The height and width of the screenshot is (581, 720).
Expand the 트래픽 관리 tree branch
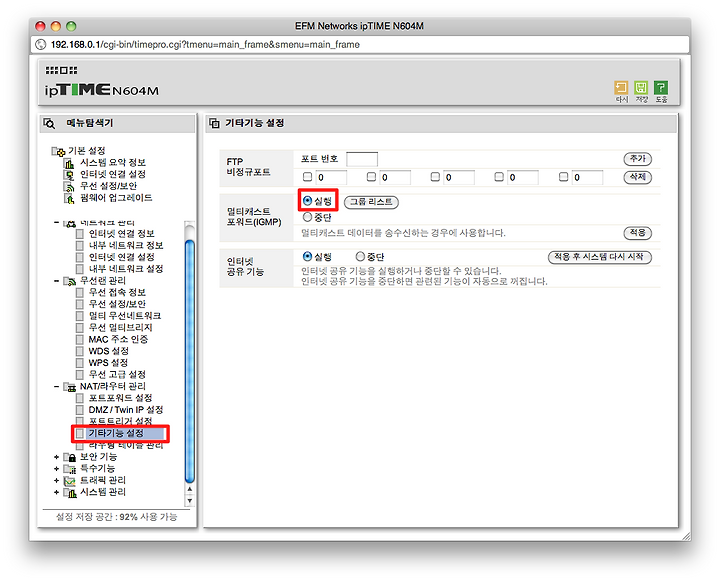56,480
